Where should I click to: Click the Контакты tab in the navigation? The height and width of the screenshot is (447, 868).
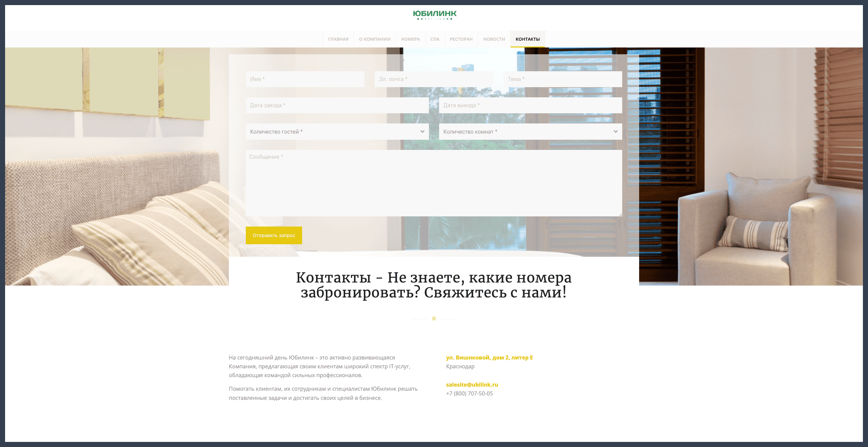[528, 39]
